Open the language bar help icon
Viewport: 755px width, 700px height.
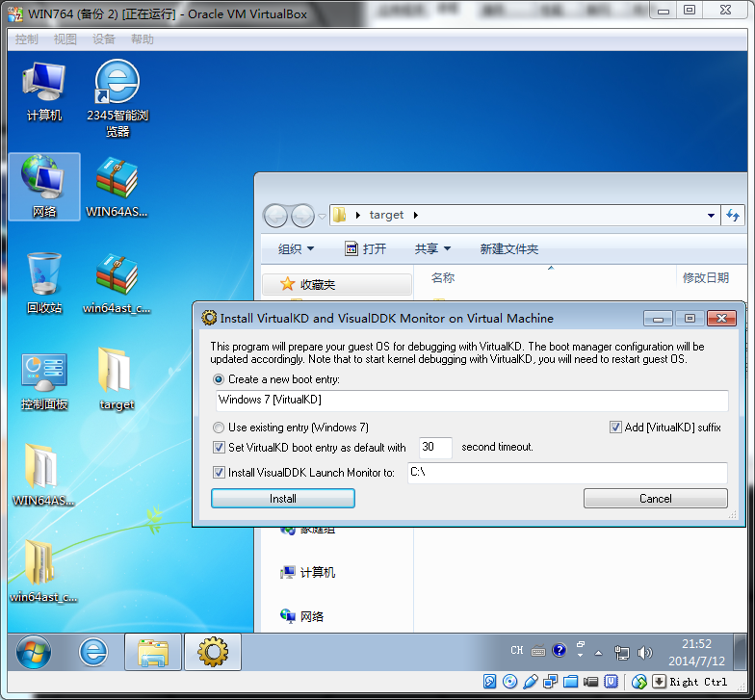[559, 651]
